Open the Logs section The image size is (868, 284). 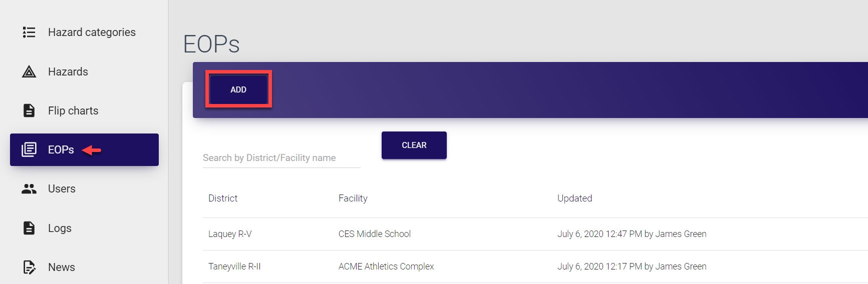[x=60, y=228]
